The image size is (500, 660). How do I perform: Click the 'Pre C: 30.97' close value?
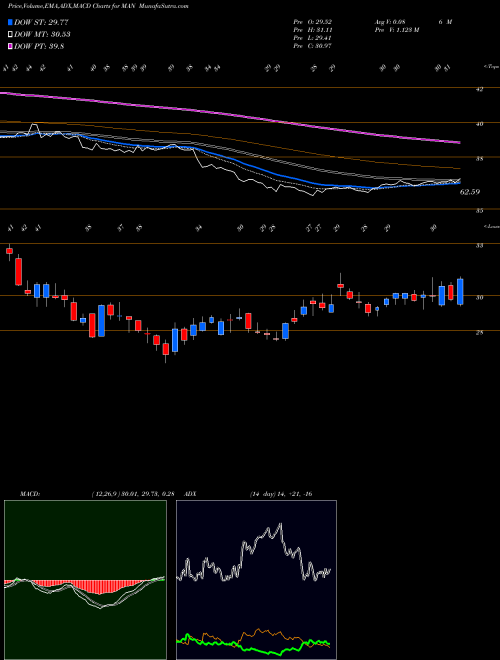pos(313,46)
